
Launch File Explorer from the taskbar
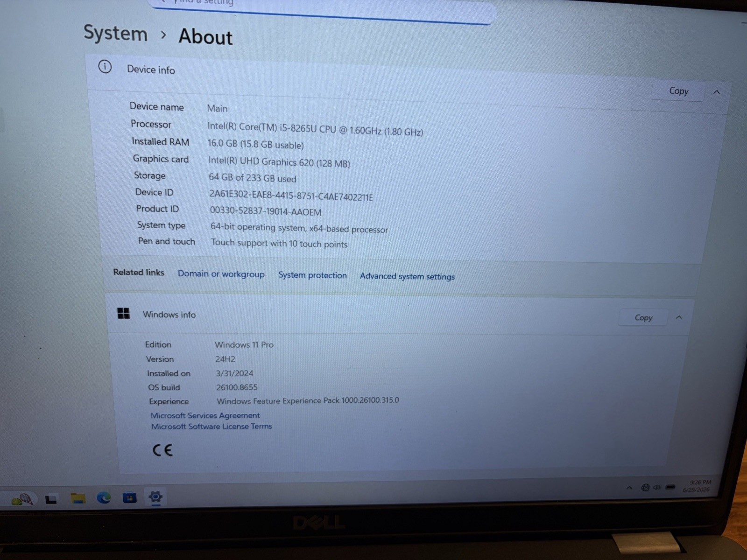coord(78,498)
